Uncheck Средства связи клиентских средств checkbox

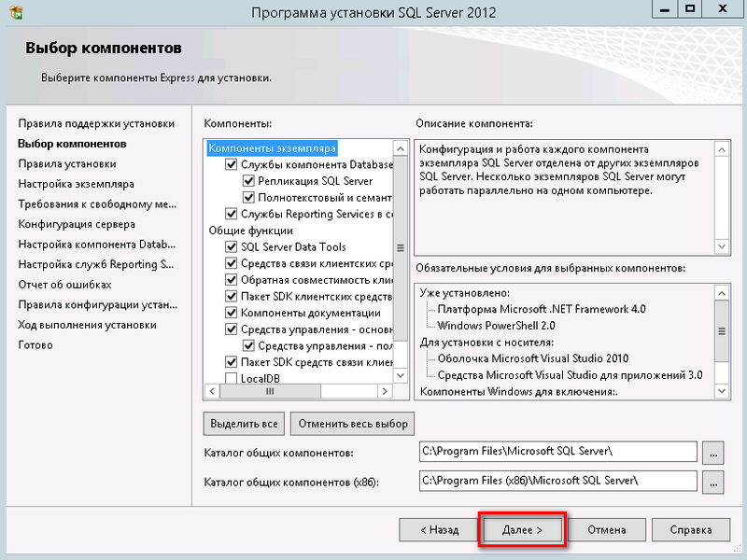point(231,263)
